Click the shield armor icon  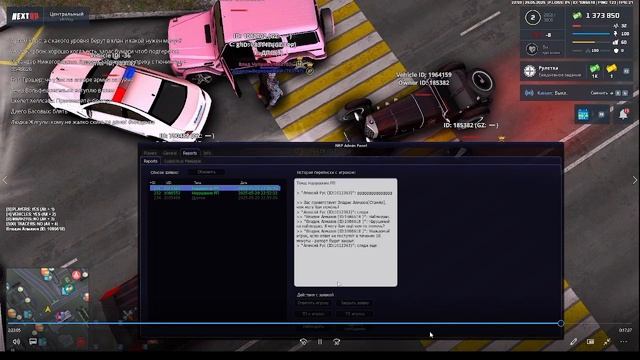[x=616, y=51]
